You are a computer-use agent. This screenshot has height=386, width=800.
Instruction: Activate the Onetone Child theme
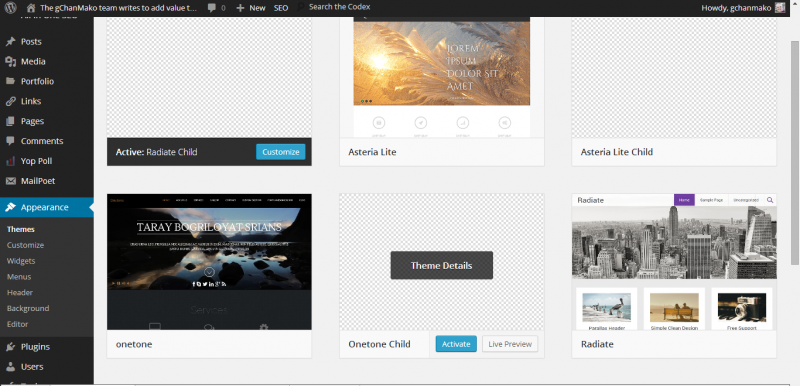pyautogui.click(x=456, y=344)
